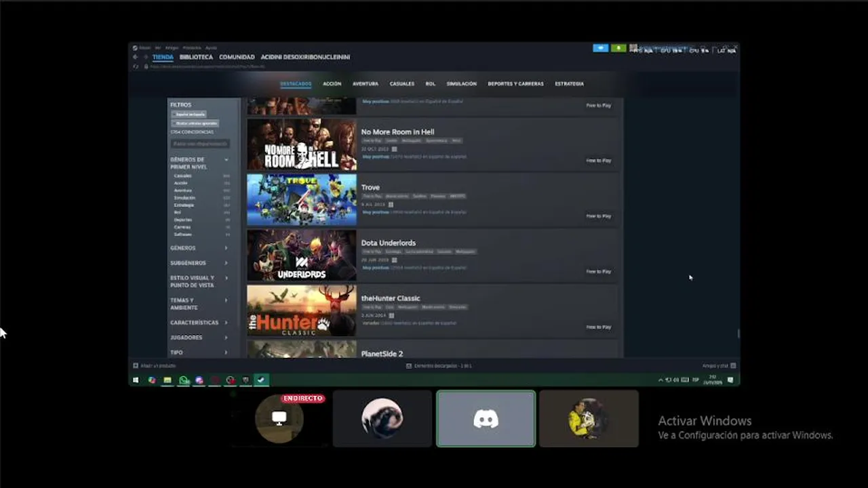Check the Aventura genre filter
868x488 pixels.
click(x=183, y=190)
